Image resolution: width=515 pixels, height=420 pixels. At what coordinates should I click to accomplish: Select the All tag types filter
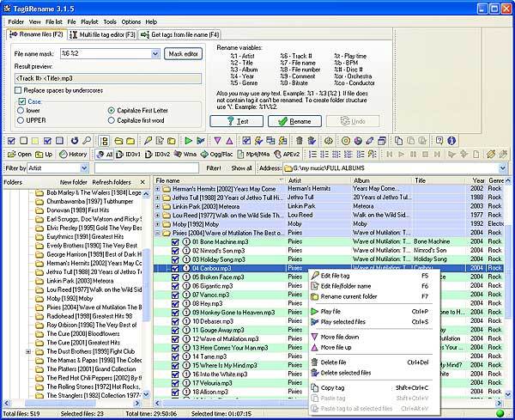click(105, 154)
